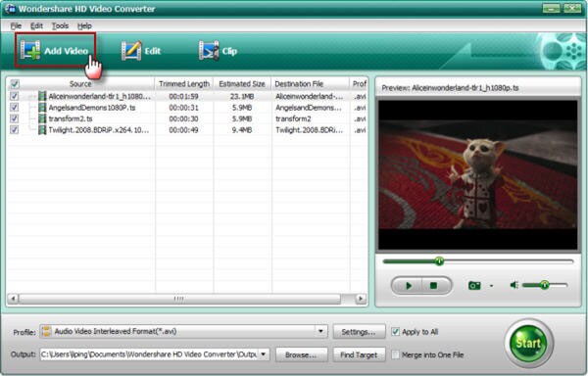Uncheck the Aliceinwonderland-tlr1_h1080 file checkbox
This screenshot has width=588, height=376.
14,96
